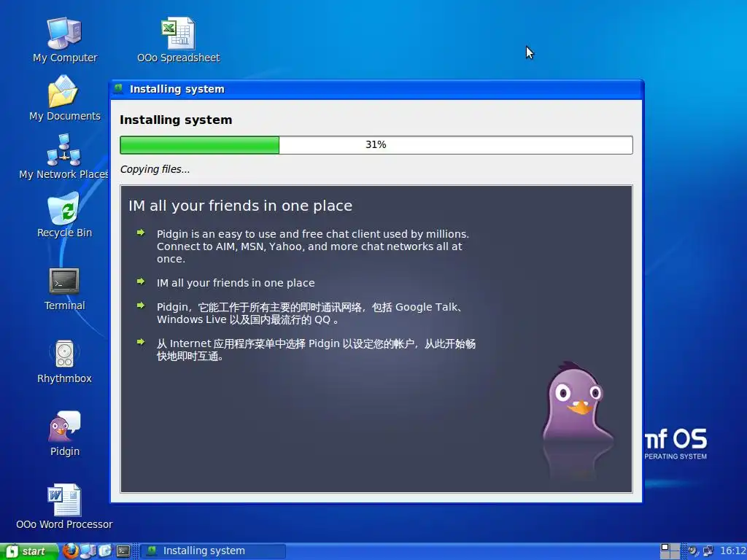Click the 'Pidgin is an easy to use' bullet text

(x=313, y=246)
